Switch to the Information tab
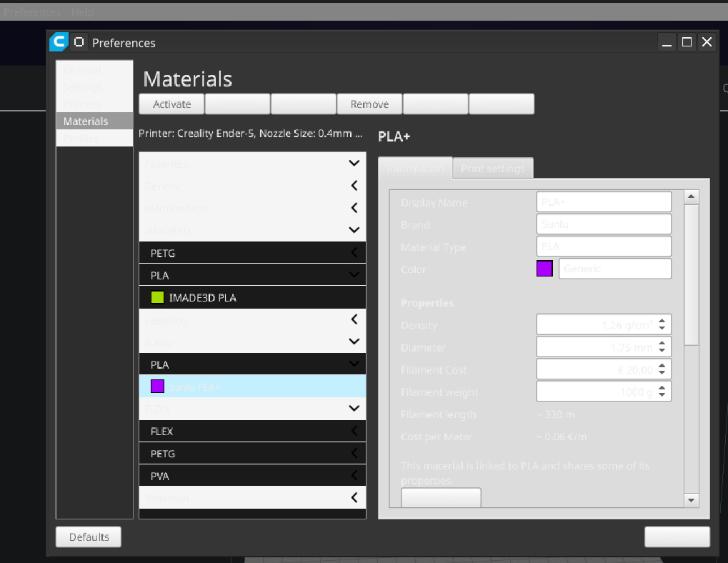 415,168
